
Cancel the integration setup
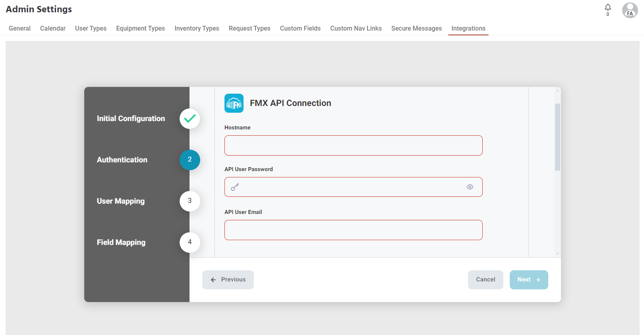coord(485,280)
